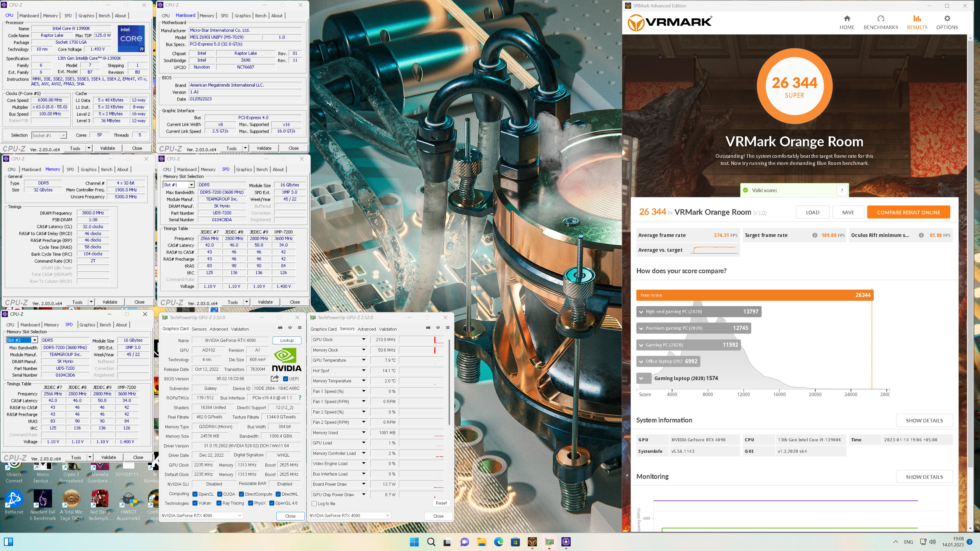980x551 pixels.
Task: Click screenshot camera icon in GPU-Z Sensors window
Action: [x=428, y=327]
